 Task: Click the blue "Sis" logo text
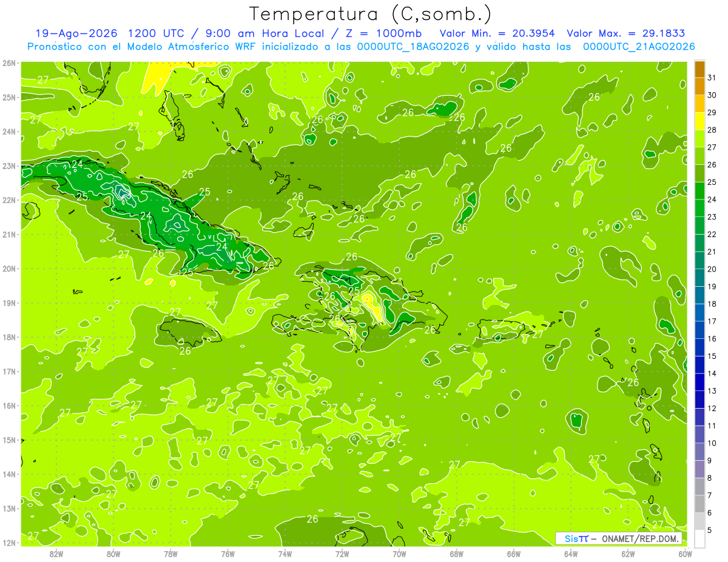571,538
